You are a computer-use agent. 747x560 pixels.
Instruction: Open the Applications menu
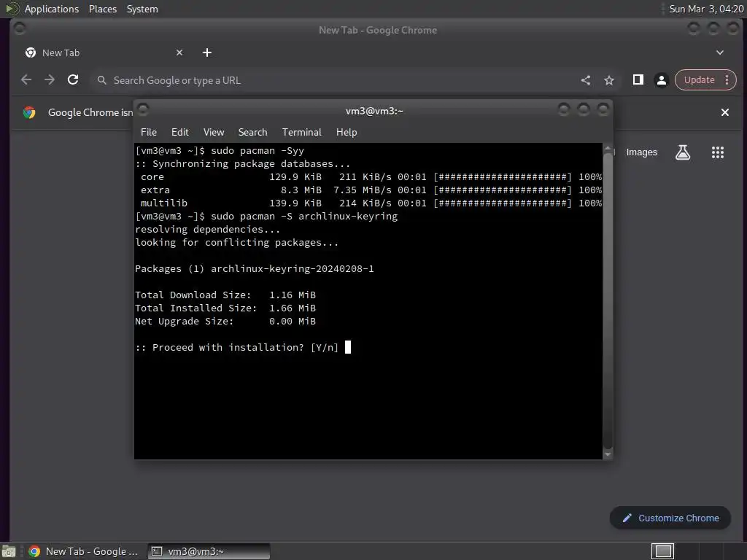52,9
